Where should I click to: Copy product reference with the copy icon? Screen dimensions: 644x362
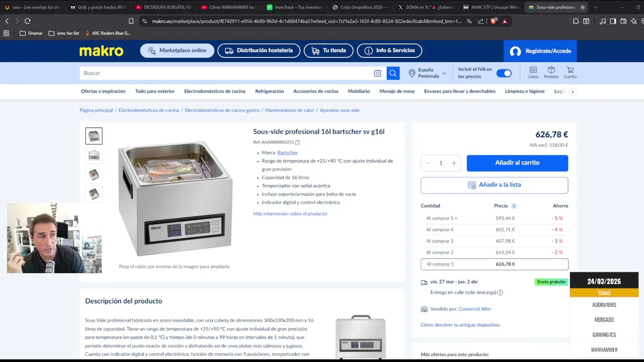[297, 142]
